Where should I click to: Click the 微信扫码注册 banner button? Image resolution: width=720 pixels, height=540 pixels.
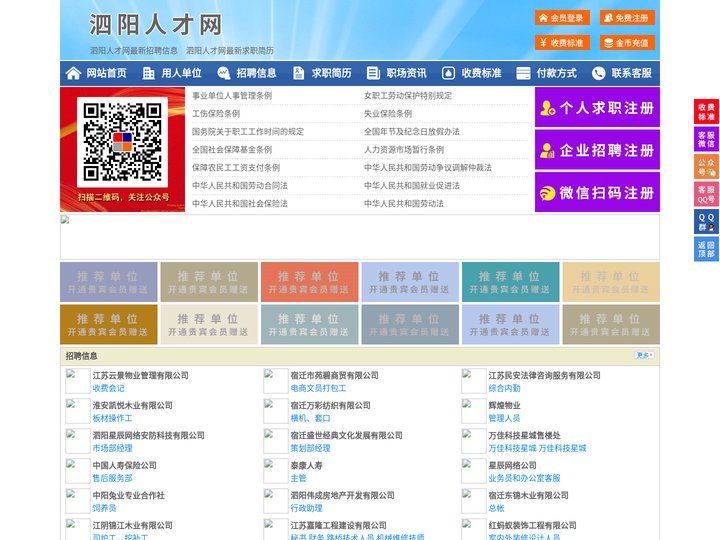tap(597, 193)
